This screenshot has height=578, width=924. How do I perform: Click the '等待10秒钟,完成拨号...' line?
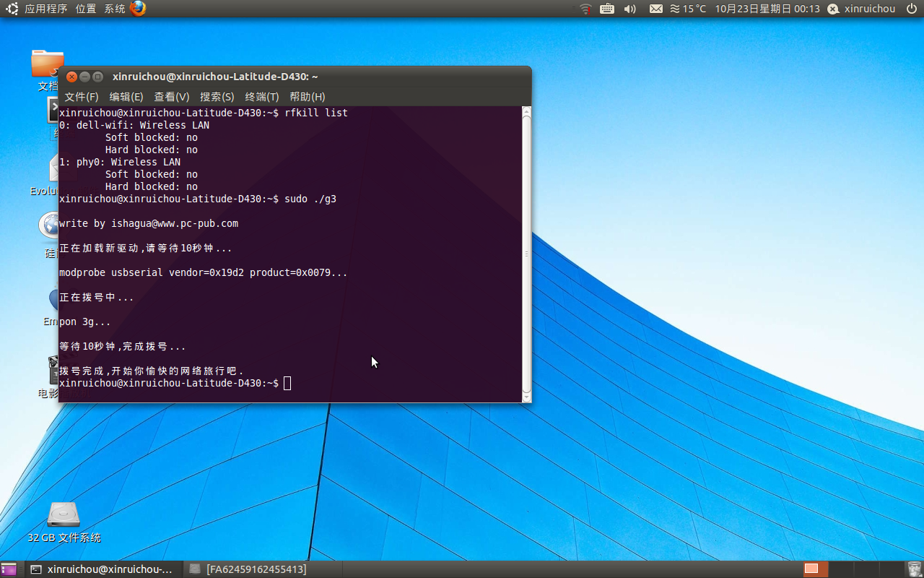coord(123,346)
